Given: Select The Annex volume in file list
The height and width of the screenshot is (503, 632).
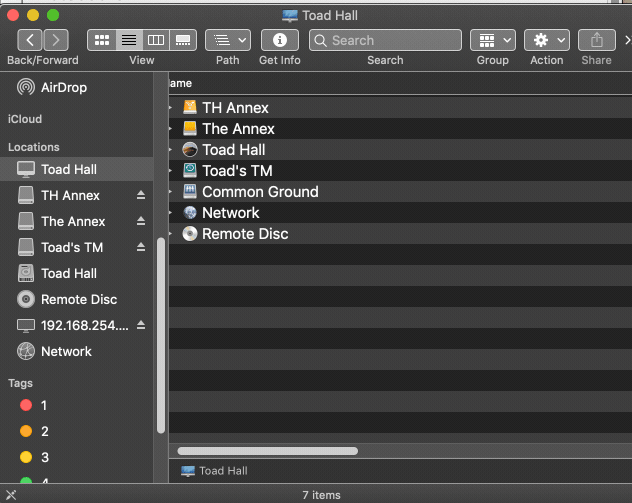Looking at the screenshot, I should (x=400, y=129).
